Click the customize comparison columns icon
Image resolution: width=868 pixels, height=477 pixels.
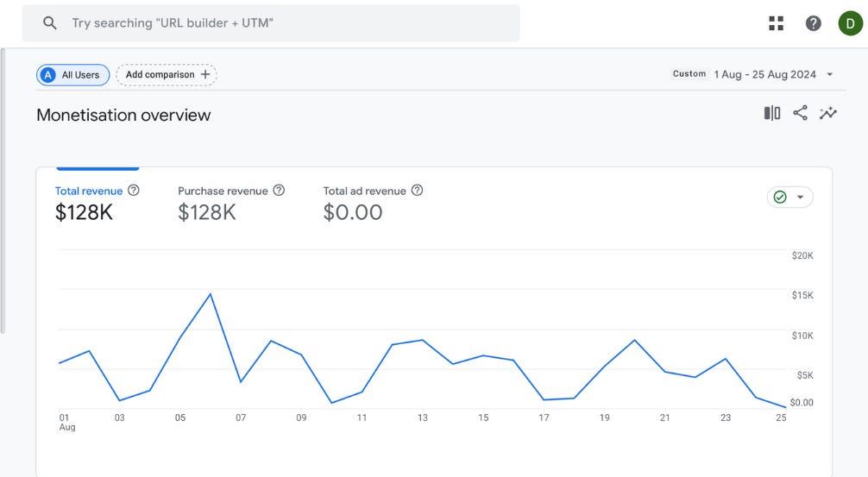click(771, 113)
